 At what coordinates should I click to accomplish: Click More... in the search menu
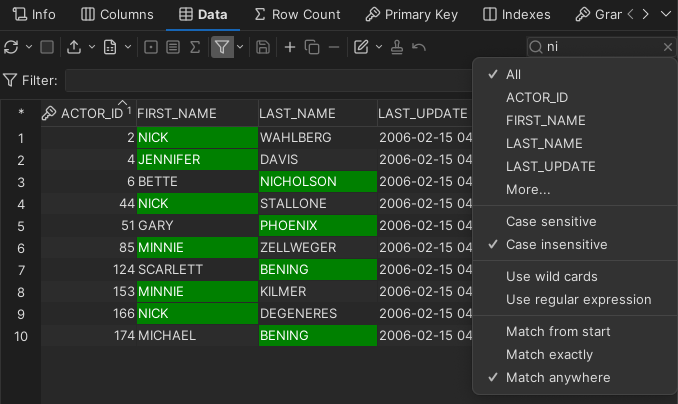(528, 189)
